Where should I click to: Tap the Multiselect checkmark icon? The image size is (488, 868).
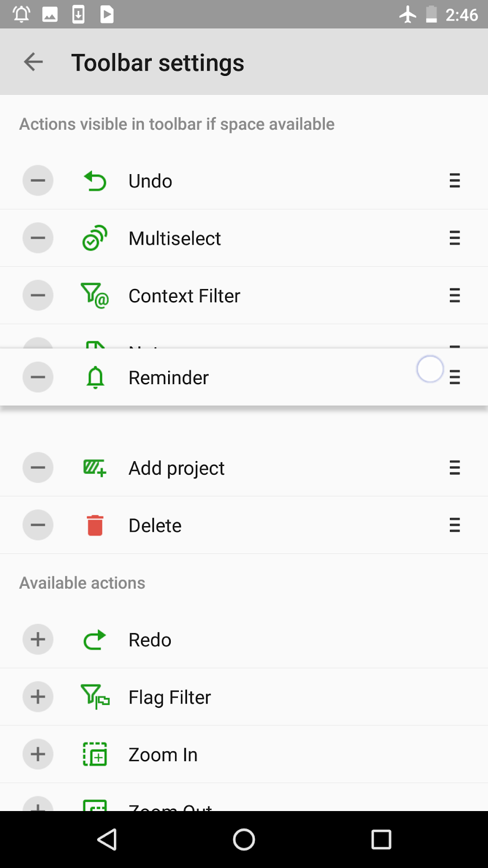pyautogui.click(x=95, y=238)
